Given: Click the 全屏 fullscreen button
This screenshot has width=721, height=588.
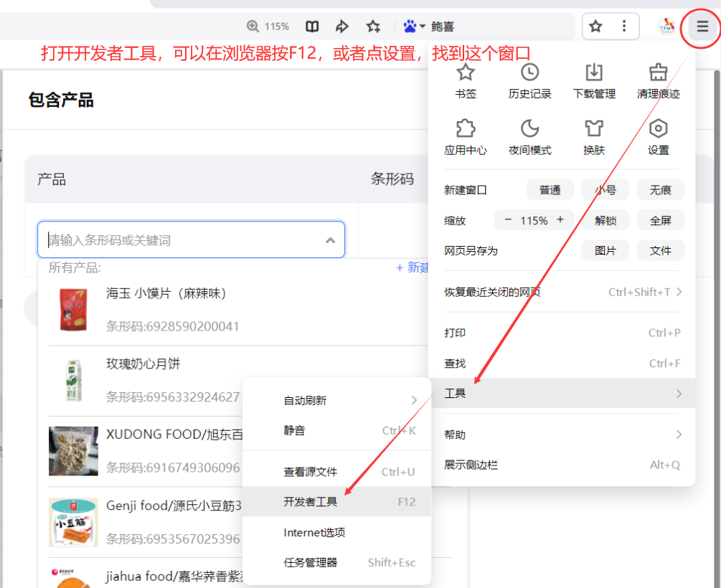Looking at the screenshot, I should [x=660, y=220].
